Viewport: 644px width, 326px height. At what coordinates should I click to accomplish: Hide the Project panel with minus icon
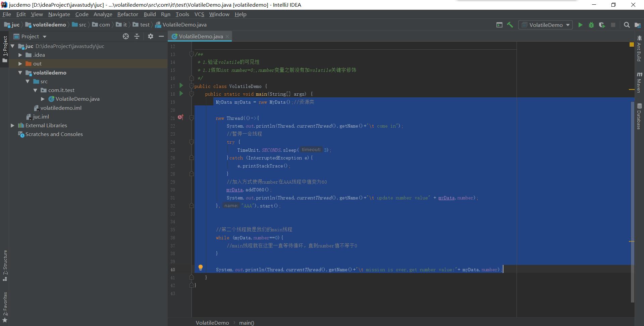tap(161, 36)
